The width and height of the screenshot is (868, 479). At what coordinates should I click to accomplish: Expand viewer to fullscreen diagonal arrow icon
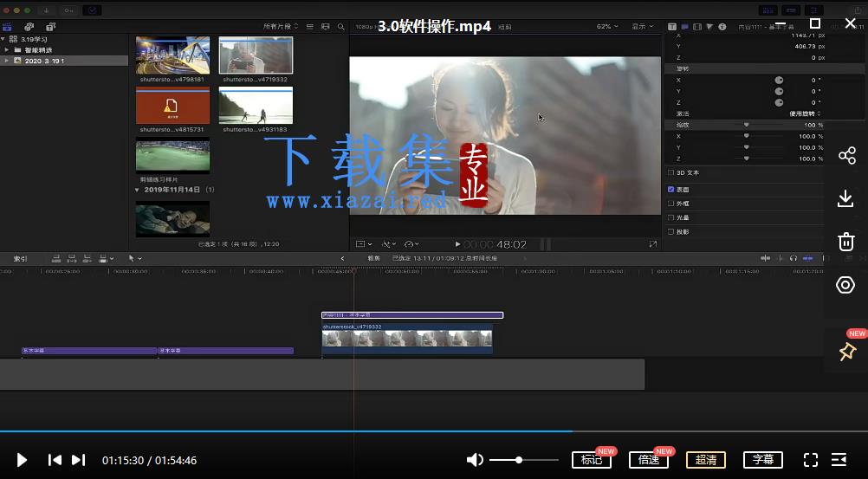tap(652, 243)
